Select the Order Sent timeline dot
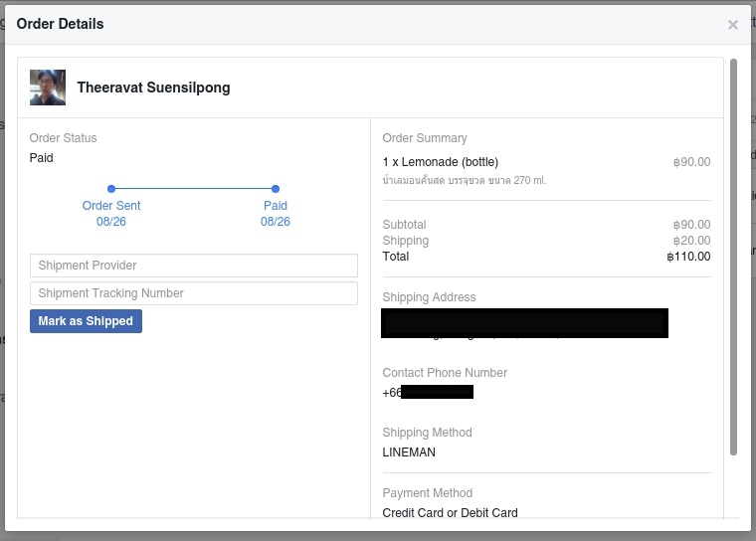This screenshot has width=756, height=541. (x=111, y=189)
